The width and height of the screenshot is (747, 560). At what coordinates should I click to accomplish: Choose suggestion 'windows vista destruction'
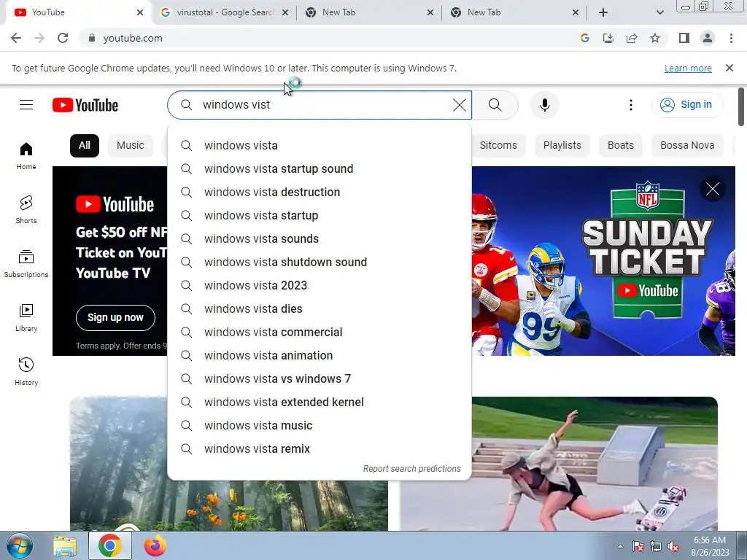point(320,192)
